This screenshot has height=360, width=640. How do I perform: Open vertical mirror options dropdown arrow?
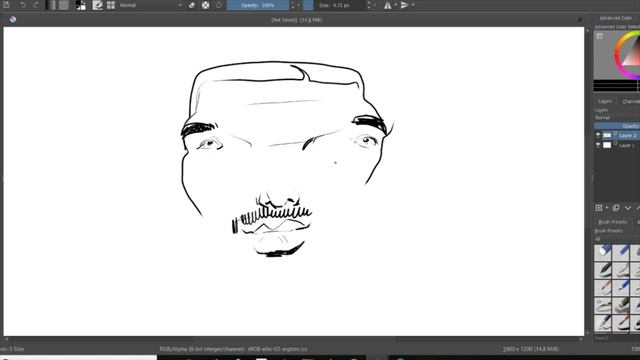pos(413,5)
